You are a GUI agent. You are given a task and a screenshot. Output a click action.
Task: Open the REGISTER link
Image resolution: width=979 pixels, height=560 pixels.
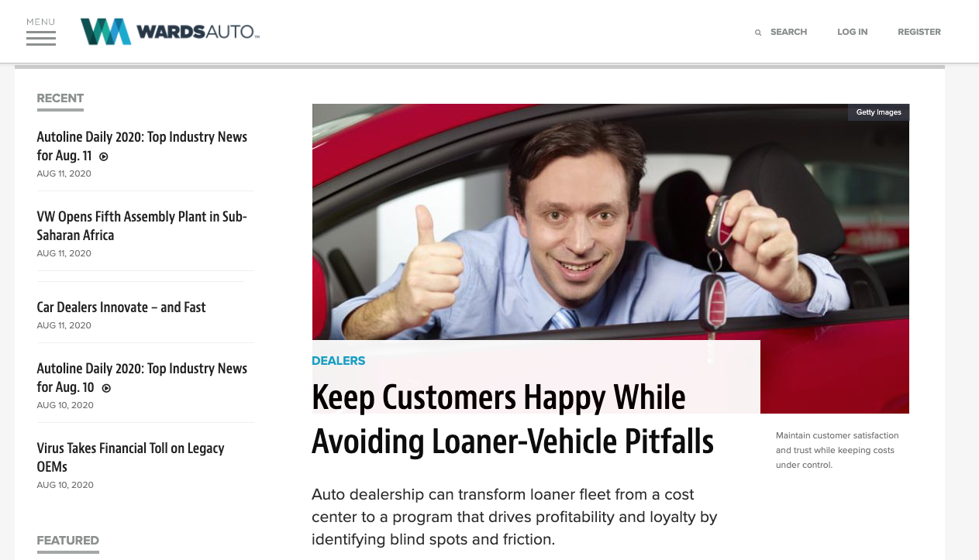click(x=919, y=33)
